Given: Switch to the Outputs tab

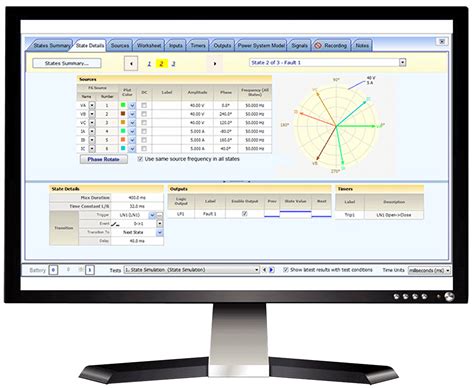Looking at the screenshot, I should 222,46.
